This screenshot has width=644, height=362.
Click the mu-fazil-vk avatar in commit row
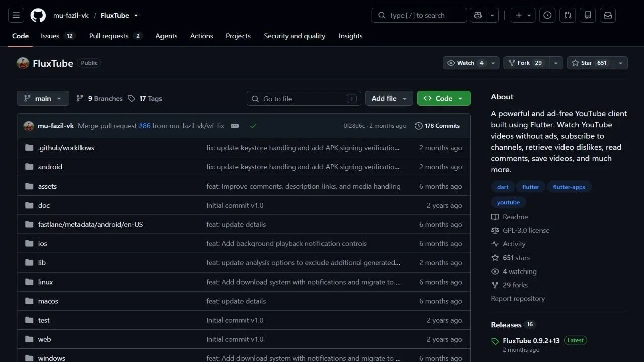coord(29,126)
